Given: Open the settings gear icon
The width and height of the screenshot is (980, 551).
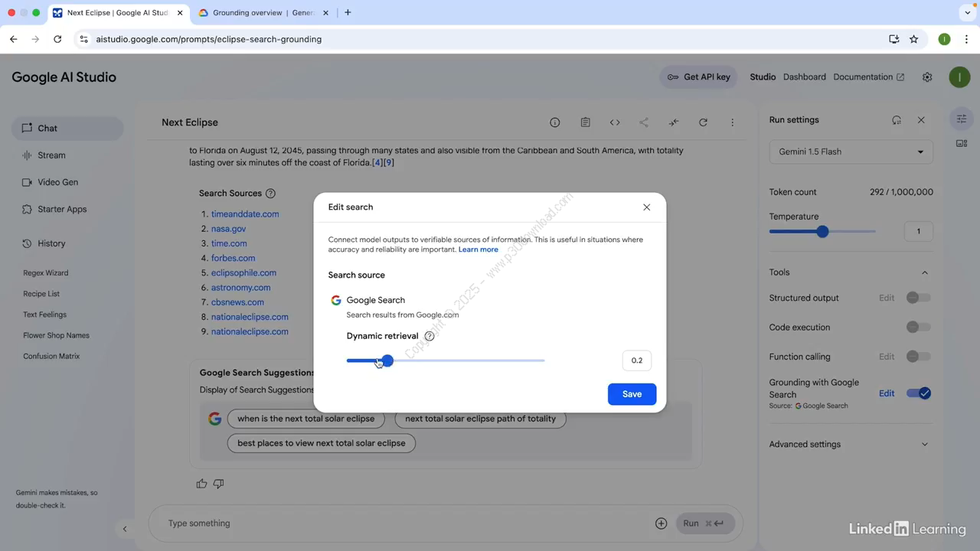Looking at the screenshot, I should 927,77.
